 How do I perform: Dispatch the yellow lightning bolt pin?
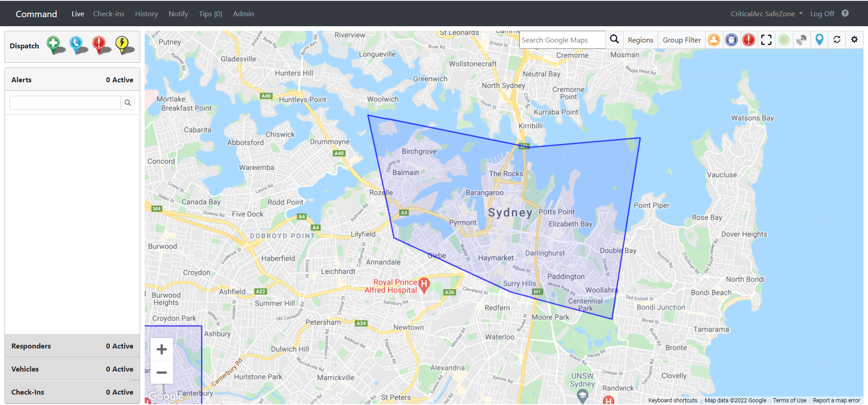coord(123,45)
